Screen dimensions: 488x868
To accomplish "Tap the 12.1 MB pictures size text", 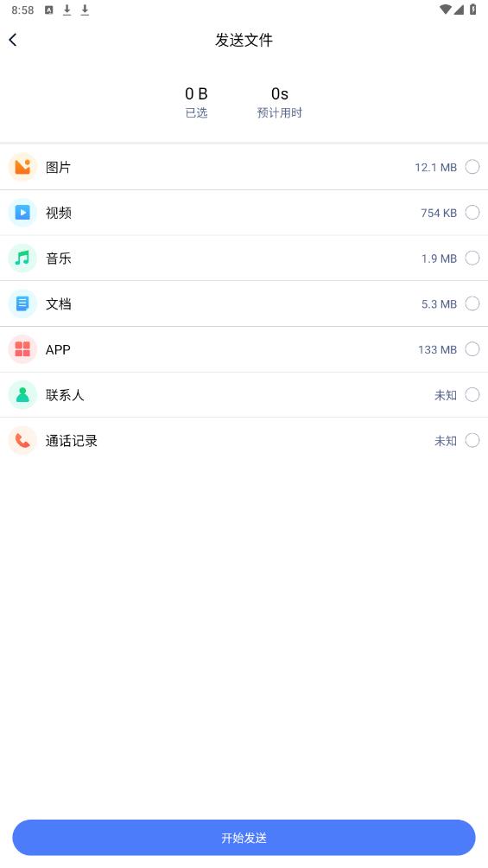I will coord(435,167).
